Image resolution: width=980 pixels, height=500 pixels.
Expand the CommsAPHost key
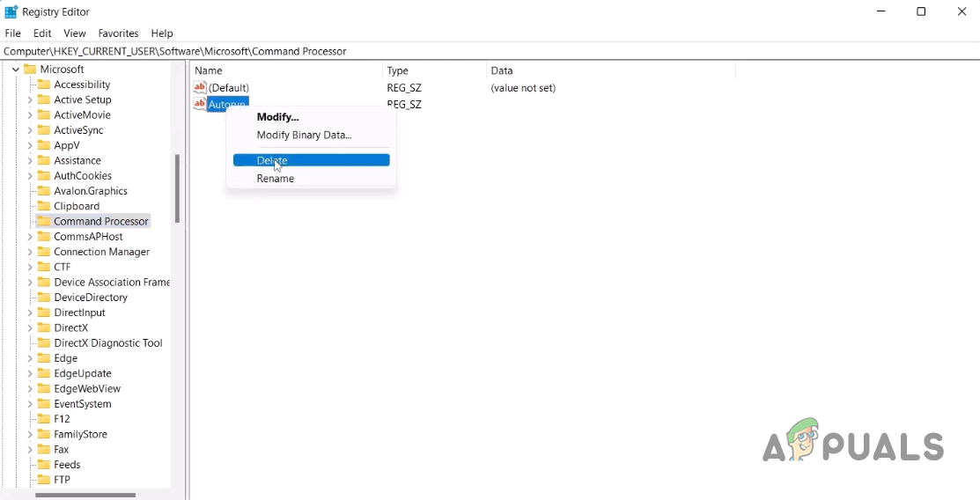point(29,236)
